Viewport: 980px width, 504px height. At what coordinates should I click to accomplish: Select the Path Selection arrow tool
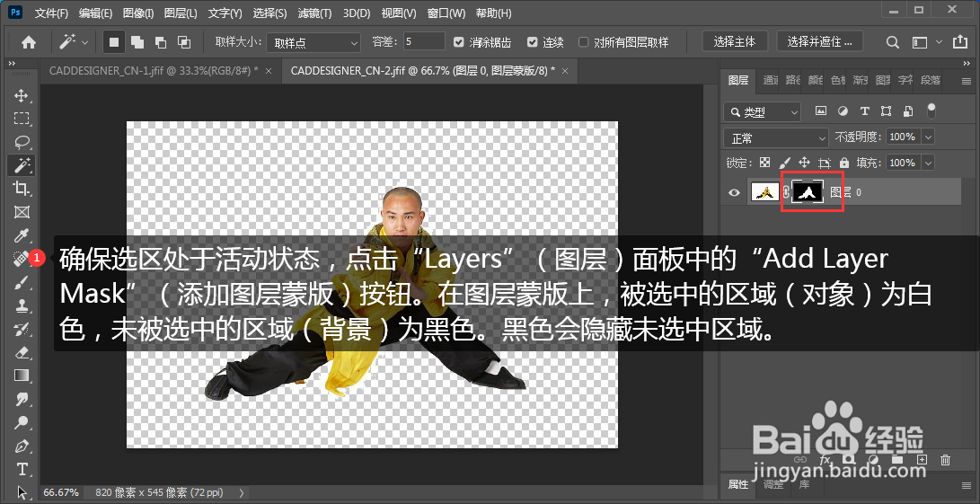pos(22,491)
